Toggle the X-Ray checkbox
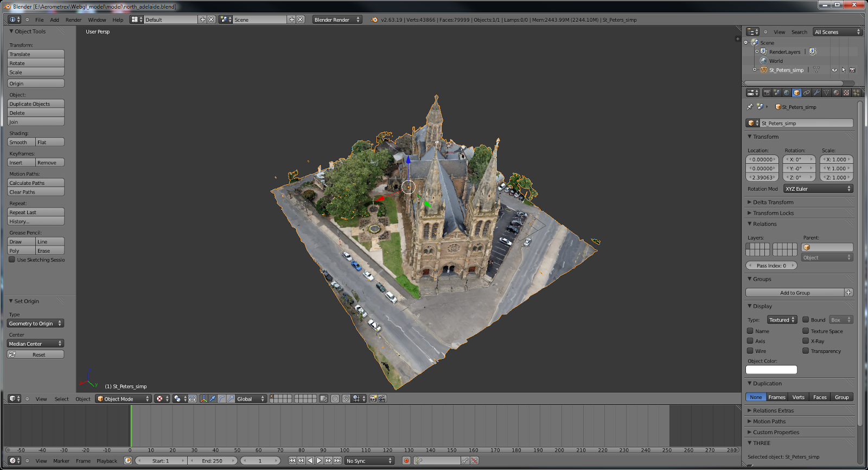The width and height of the screenshot is (868, 470). pos(806,341)
